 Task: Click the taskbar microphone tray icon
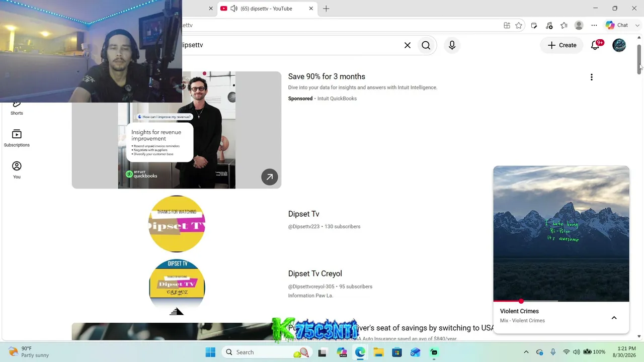pos(553,352)
